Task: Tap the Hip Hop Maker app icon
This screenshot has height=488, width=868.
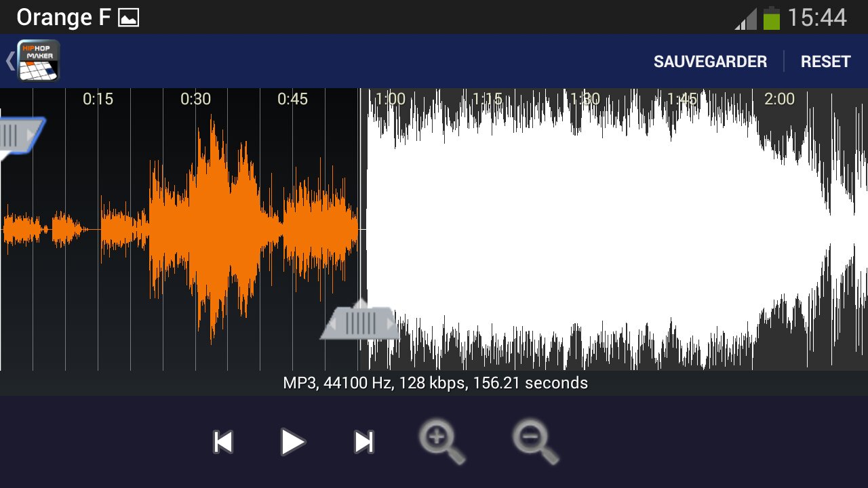Action: [38, 61]
